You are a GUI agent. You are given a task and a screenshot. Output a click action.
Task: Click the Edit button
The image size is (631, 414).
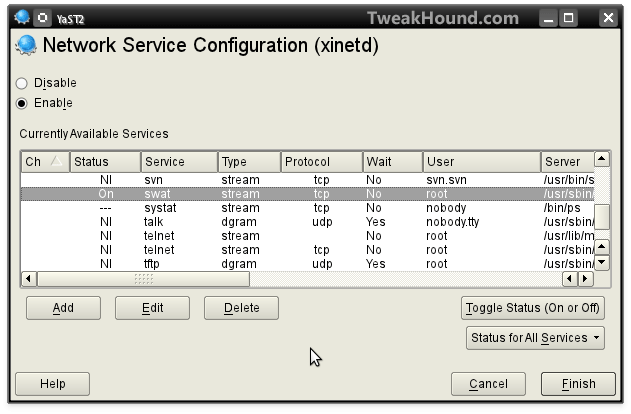(152, 308)
